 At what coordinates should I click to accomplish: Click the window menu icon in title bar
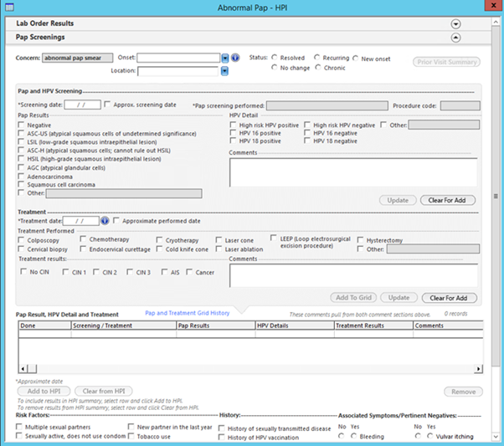9,7
